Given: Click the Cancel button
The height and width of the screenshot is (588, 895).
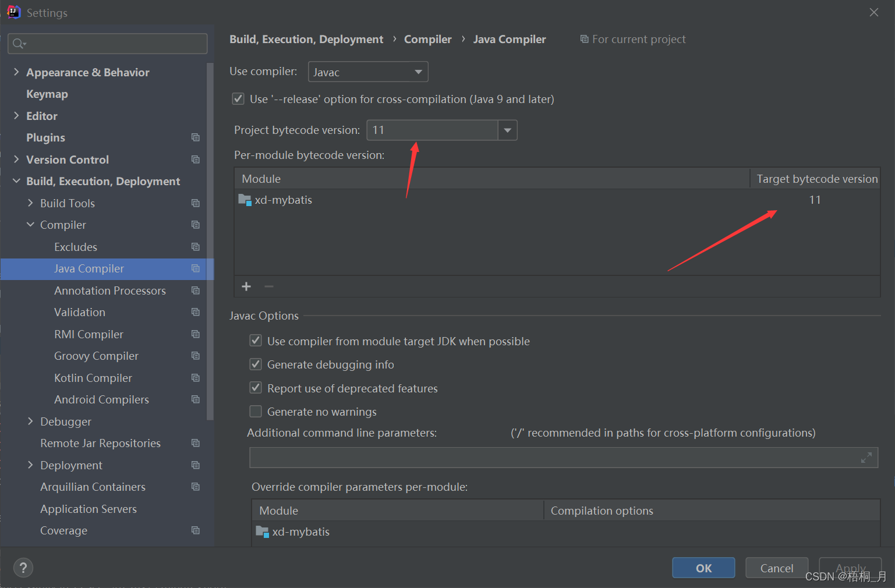Looking at the screenshot, I should (777, 568).
